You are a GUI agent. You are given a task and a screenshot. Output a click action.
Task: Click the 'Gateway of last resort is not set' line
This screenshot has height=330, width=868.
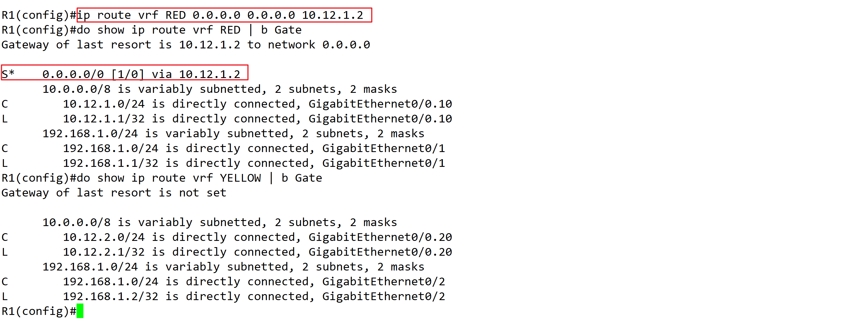click(114, 193)
